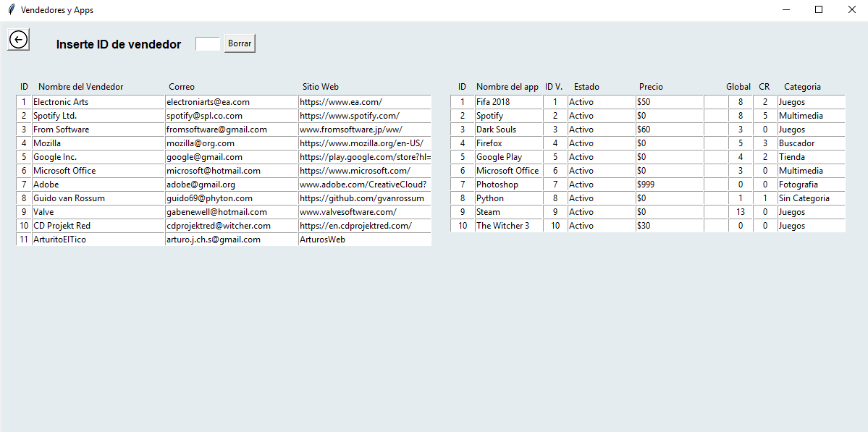This screenshot has width=868, height=432.
Task: Select the Dark Souls app cell
Action: (509, 130)
